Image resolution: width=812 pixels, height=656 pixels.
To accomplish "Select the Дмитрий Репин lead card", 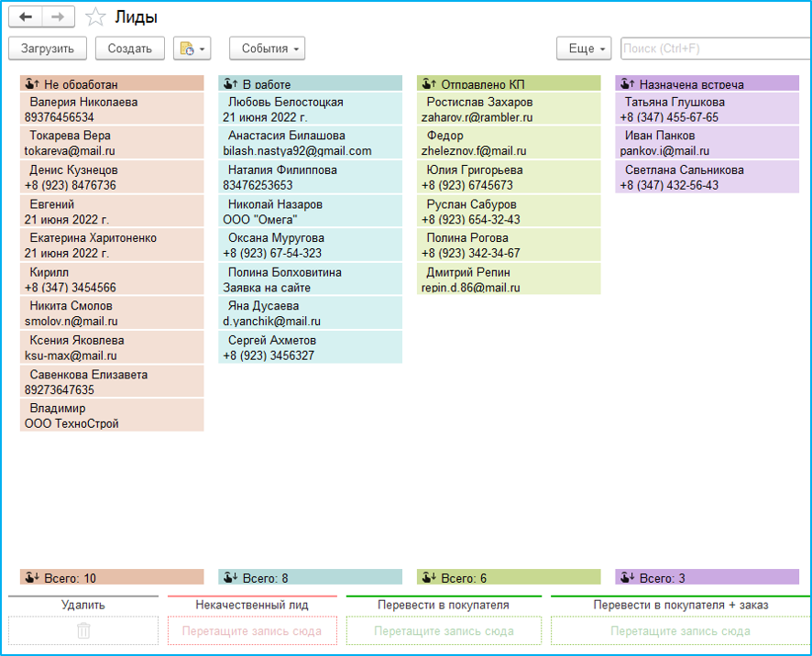I will [x=509, y=279].
